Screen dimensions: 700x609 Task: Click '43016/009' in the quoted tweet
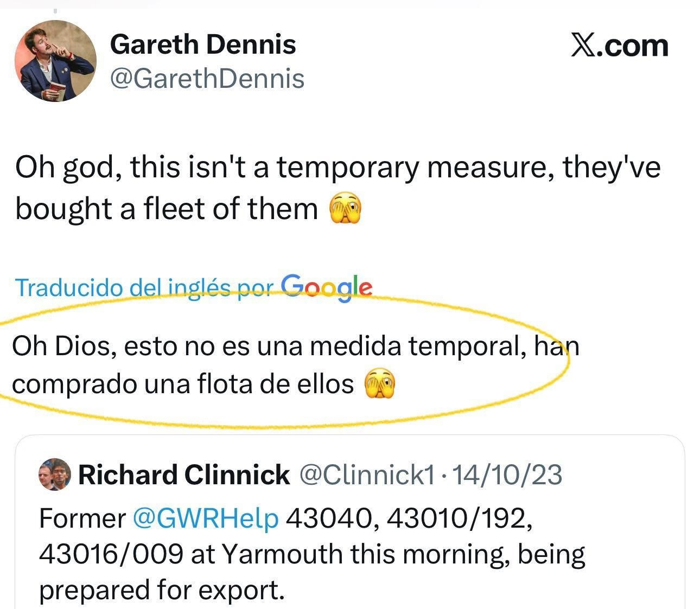(111, 554)
